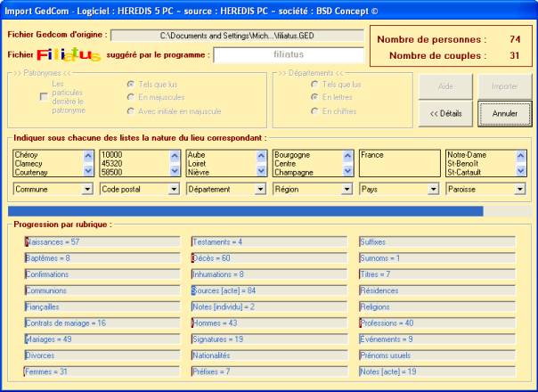The width and height of the screenshot is (538, 392).
Task: Click the Filiatus colored logo
Action: coord(69,54)
